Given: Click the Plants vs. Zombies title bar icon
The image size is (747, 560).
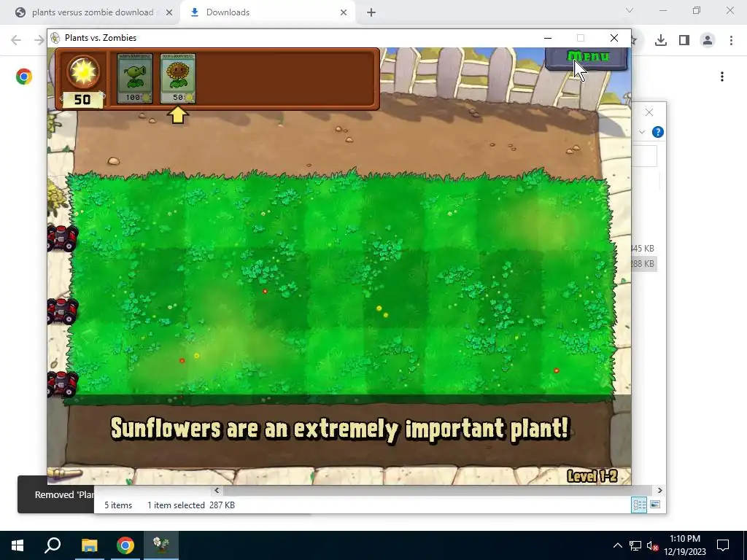Looking at the screenshot, I should pos(55,38).
